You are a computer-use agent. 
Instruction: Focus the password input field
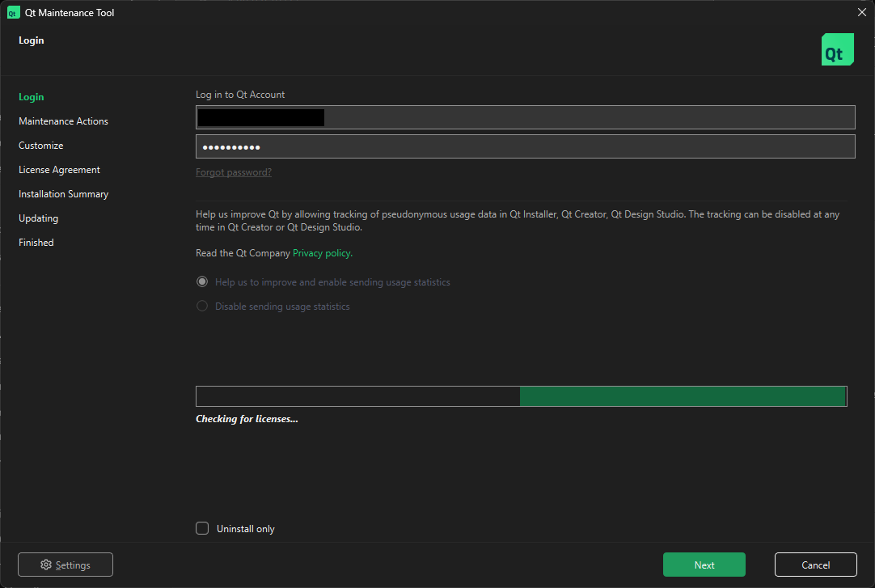[x=525, y=146]
